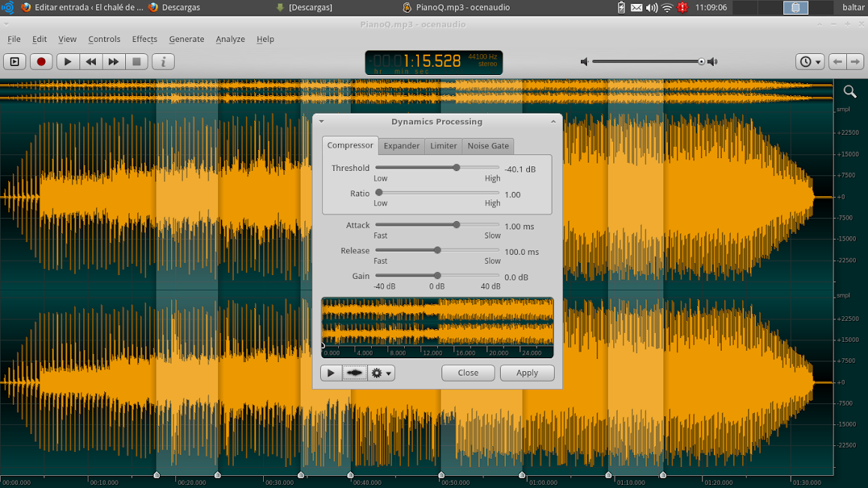Click the record button in the toolbar
The width and height of the screenshot is (868, 488).
coord(41,61)
